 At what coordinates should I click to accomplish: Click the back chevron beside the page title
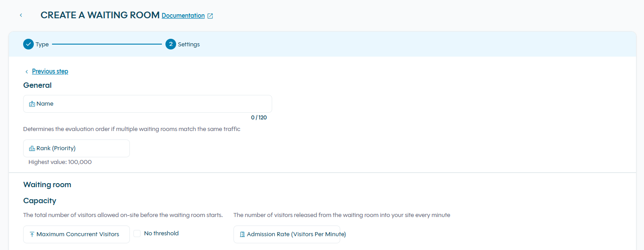(21, 15)
